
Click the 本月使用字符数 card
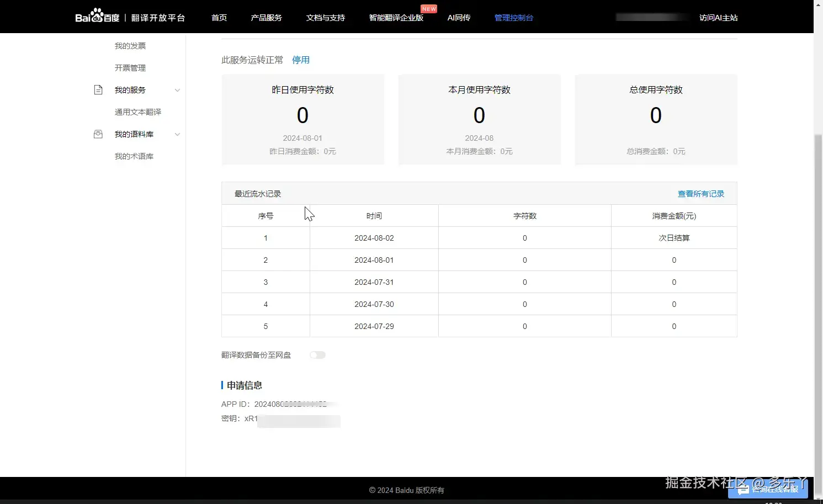coord(480,120)
